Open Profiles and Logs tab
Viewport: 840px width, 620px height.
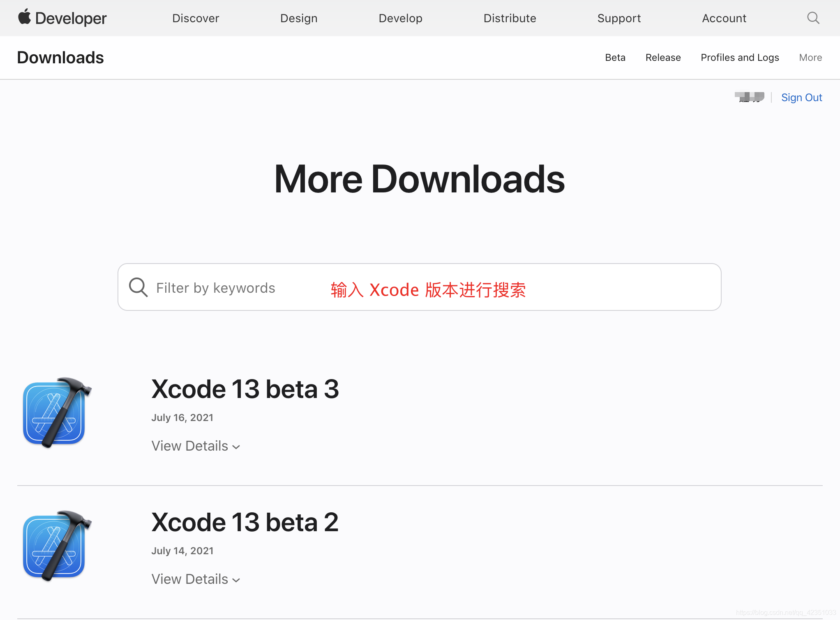point(740,58)
